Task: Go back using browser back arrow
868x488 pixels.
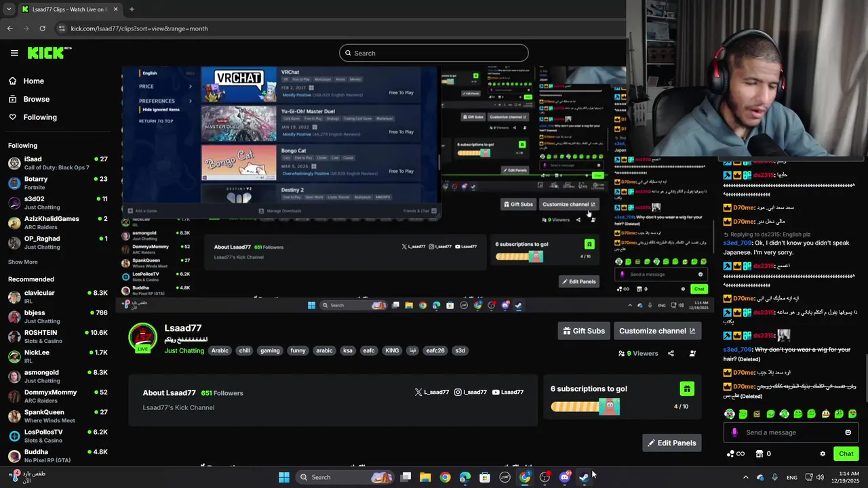Action: (9, 28)
